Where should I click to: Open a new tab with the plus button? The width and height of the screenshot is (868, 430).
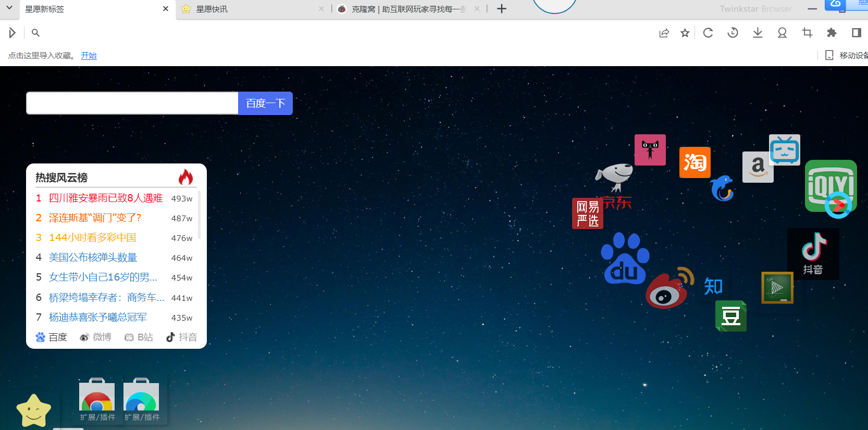tap(502, 9)
